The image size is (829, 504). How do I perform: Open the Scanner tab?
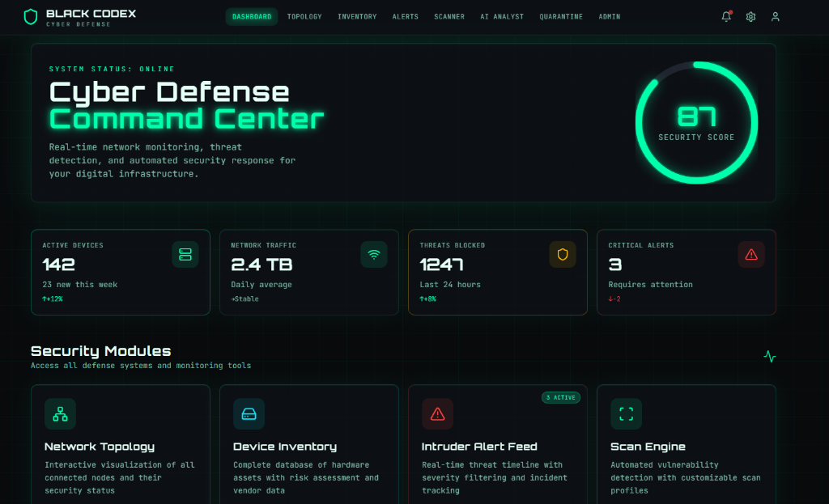pos(449,17)
